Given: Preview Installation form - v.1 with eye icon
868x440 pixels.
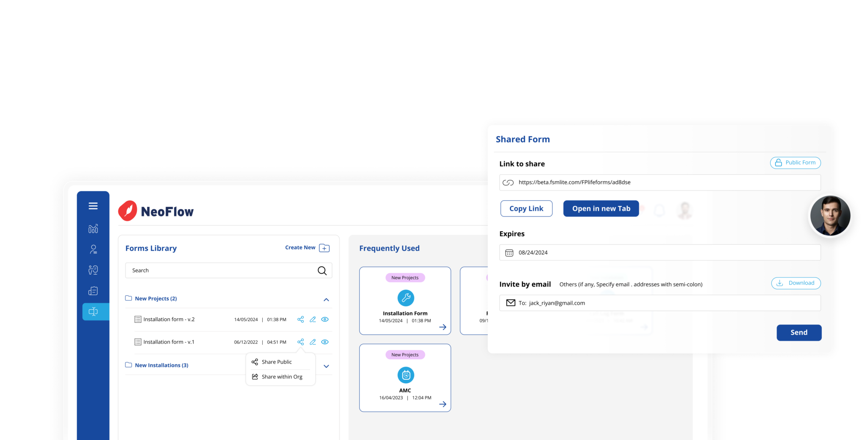Looking at the screenshot, I should [325, 342].
